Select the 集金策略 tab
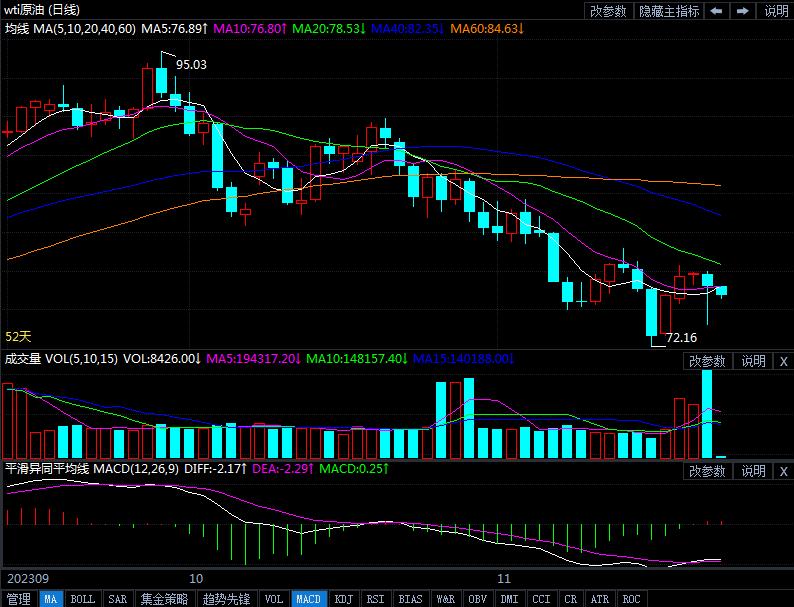 tap(163, 599)
